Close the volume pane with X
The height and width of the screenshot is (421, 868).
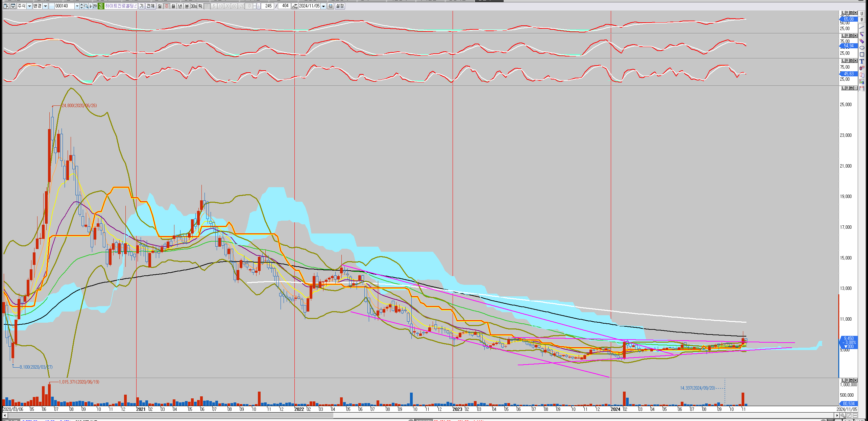pos(855,380)
